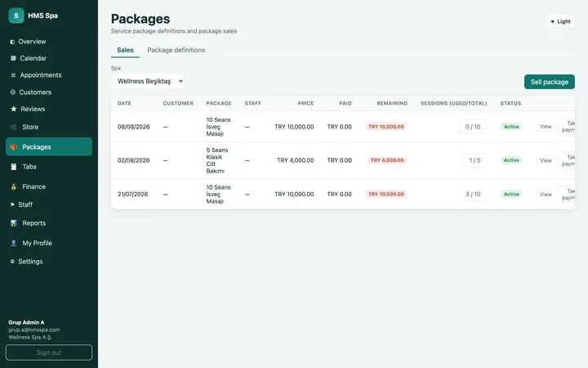Take payment for the 02/08/2026 sale

(x=567, y=160)
